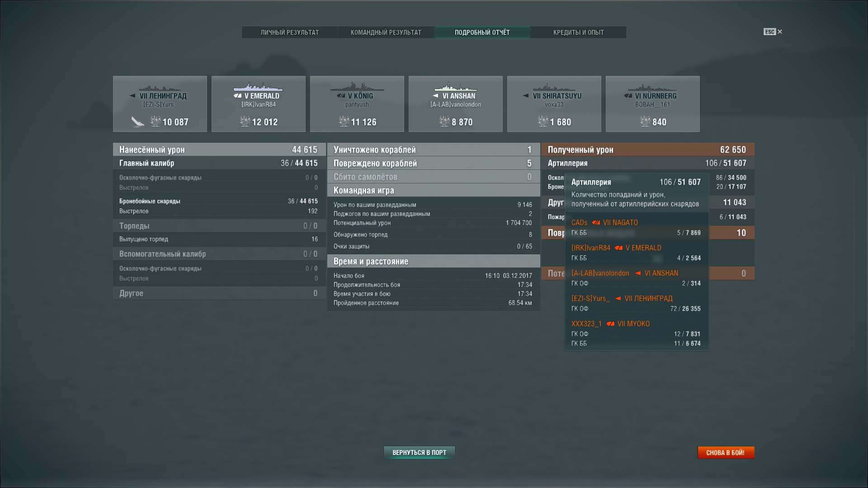This screenshot has height=488, width=868.
Task: Open the Личный результат tab
Action: (x=289, y=33)
